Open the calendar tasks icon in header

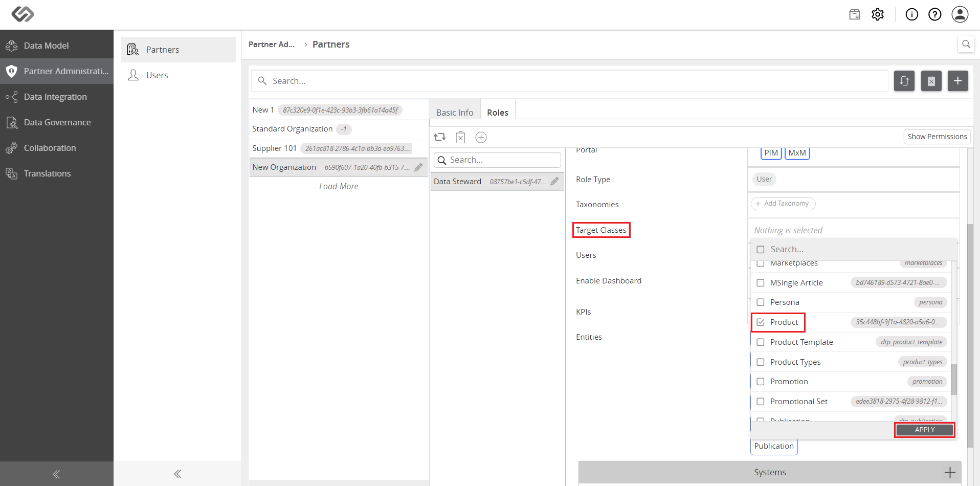coord(855,14)
